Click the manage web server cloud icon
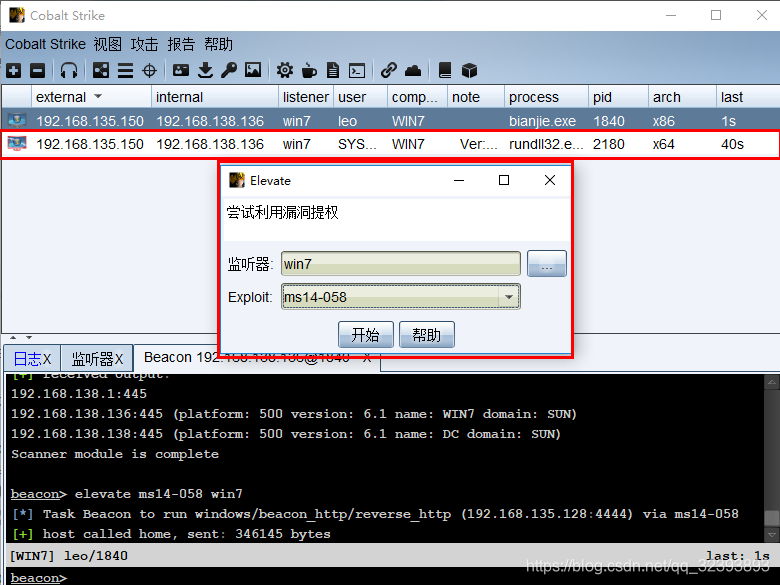This screenshot has height=585, width=780. coord(413,71)
